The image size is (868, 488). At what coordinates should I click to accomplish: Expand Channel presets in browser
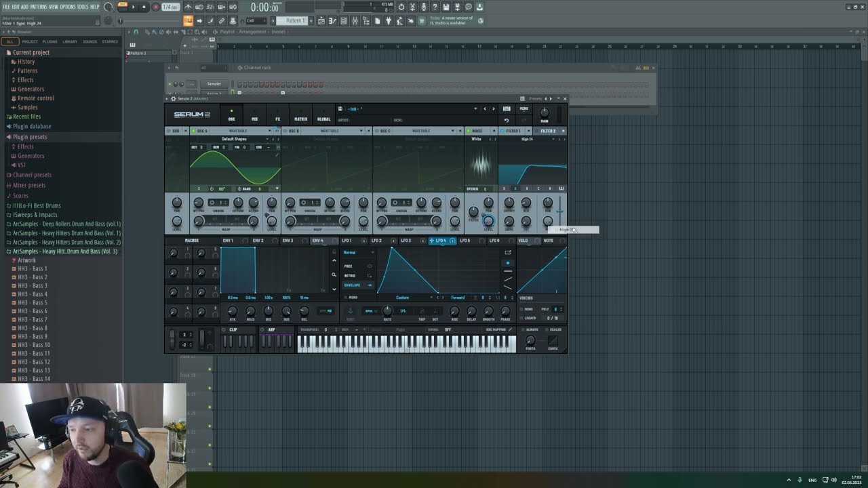(x=31, y=175)
